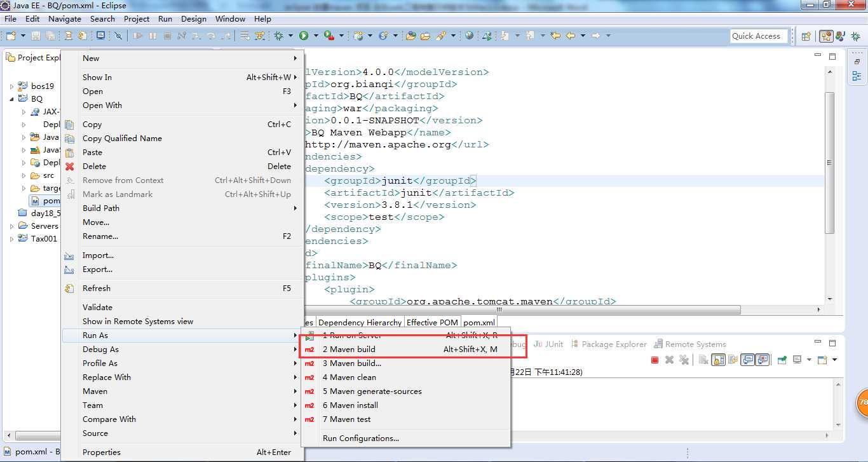This screenshot has height=462, width=868.
Task: Open the dropdown next to Debug icon
Action: 290,36
